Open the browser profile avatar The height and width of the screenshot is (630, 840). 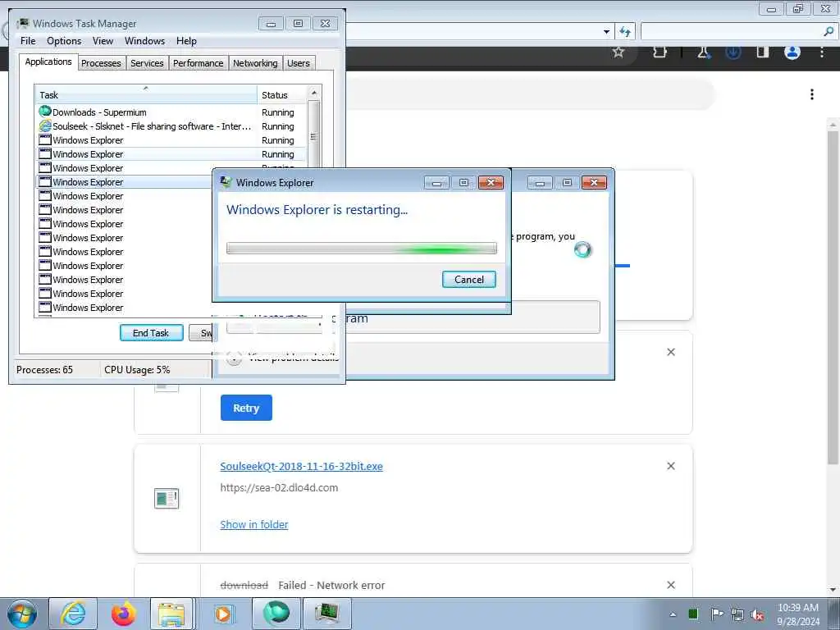(792, 52)
